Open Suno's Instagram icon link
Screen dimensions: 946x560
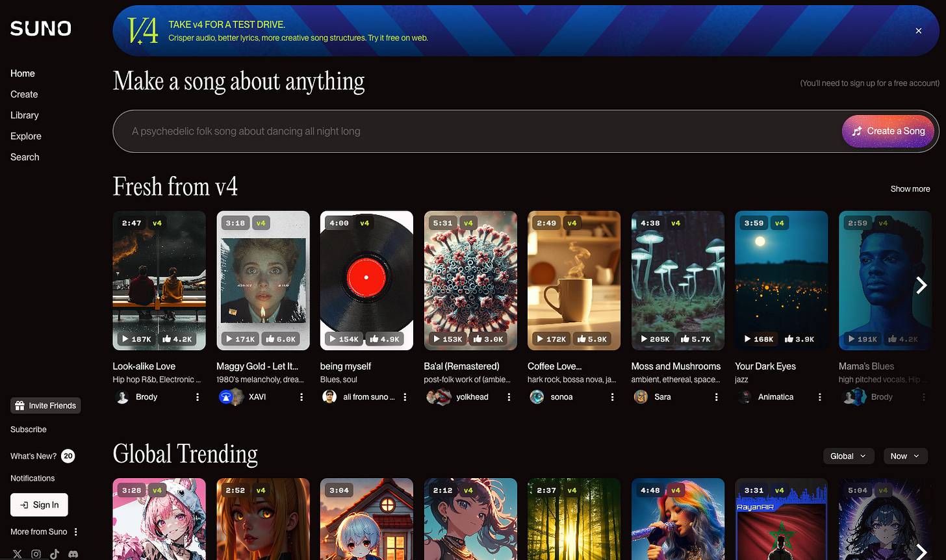36,554
